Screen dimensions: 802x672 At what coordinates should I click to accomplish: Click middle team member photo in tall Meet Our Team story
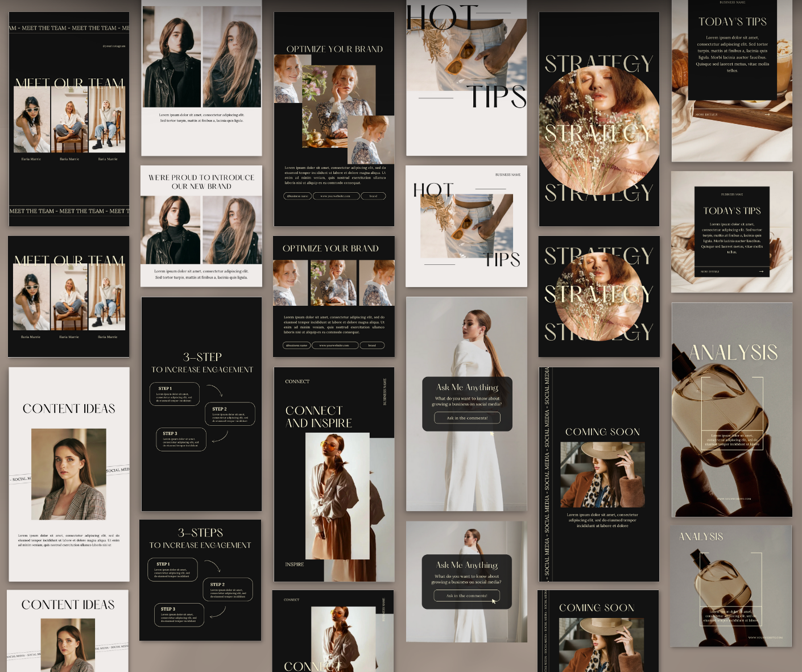coord(69,121)
